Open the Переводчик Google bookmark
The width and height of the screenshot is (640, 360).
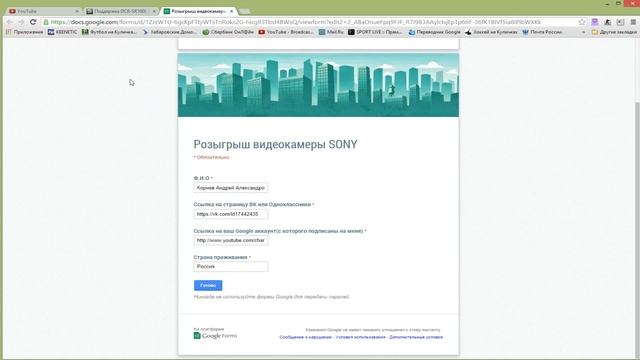[434, 32]
